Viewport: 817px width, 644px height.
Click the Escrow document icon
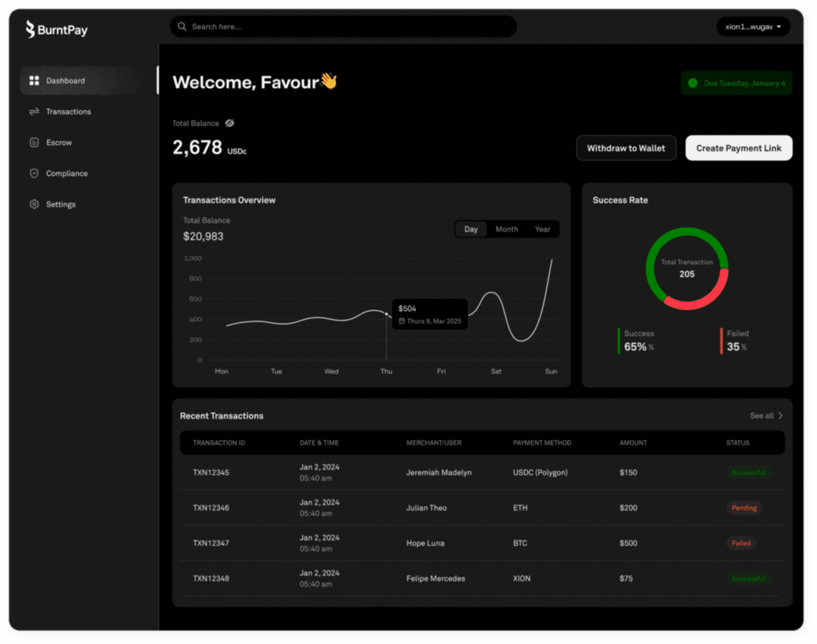(x=34, y=142)
